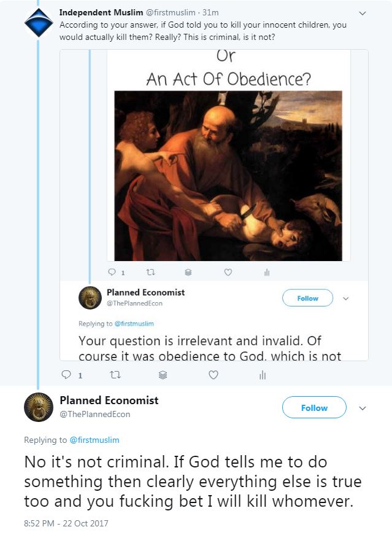This screenshot has width=392, height=535.
Task: Open Independent Muslim's blue diamond avatar
Action: (x=37, y=23)
